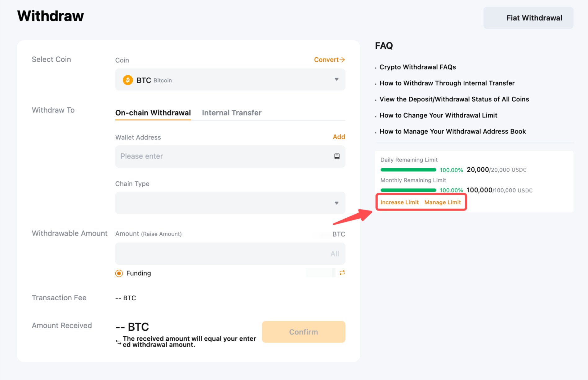Click the swap icon beside Funding balance

tap(342, 273)
